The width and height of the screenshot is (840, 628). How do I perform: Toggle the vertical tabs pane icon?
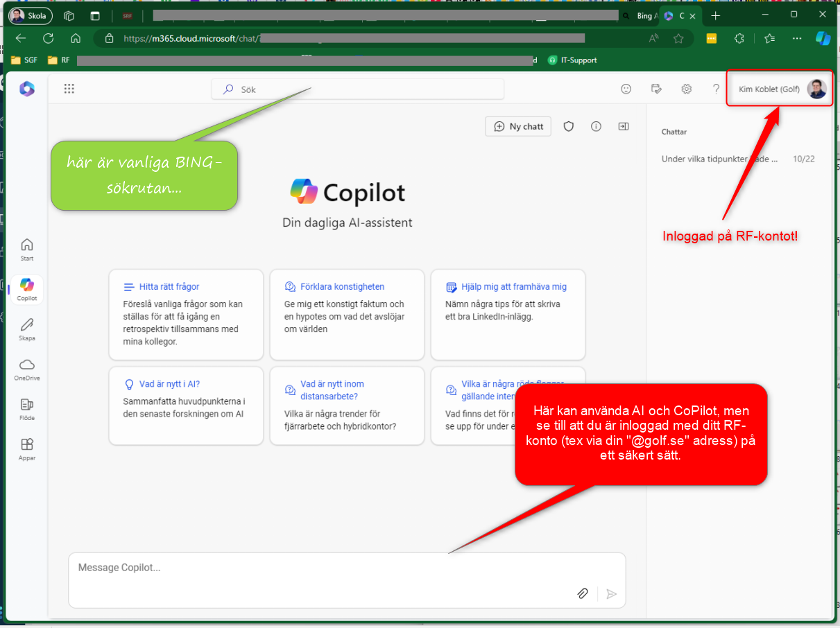pos(95,15)
